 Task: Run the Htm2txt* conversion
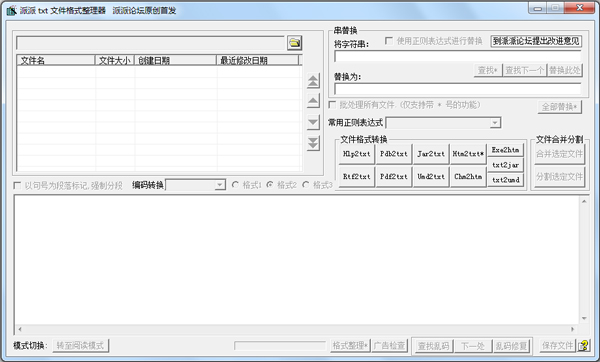[x=468, y=154]
